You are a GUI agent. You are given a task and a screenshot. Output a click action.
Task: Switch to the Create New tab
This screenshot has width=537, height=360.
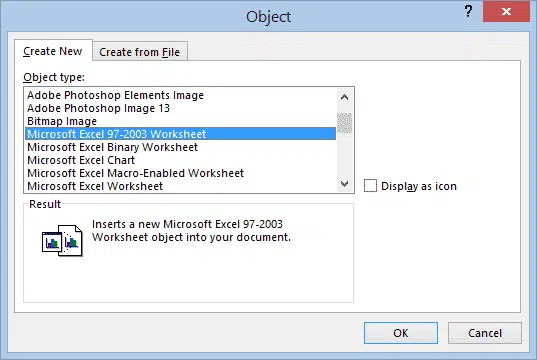53,51
